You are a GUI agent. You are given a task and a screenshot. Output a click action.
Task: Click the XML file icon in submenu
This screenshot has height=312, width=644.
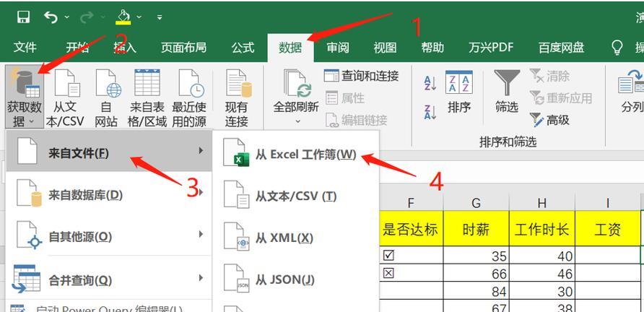[x=236, y=237]
